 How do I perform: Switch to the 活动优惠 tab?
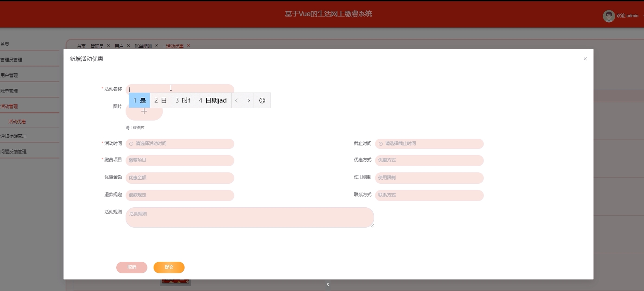point(175,46)
